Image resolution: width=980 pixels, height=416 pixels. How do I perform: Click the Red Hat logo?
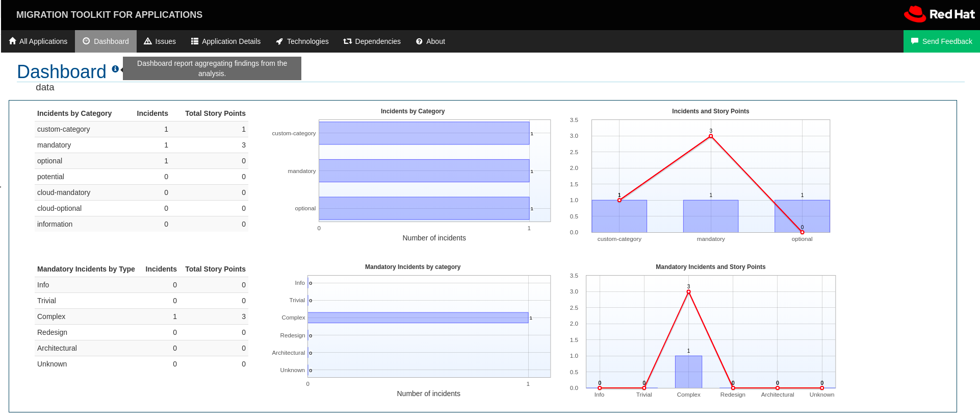[939, 14]
